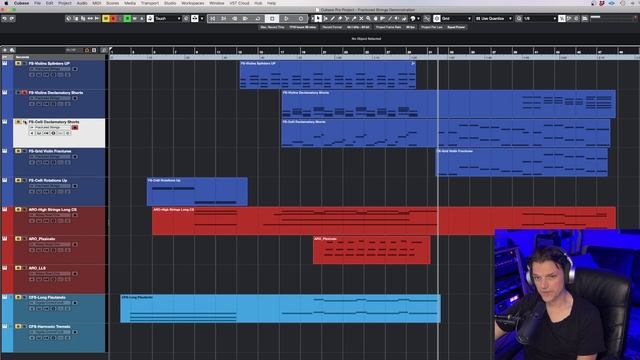
Task: Mute the ARO-High Strings Long CS track
Action: [x=18, y=209]
